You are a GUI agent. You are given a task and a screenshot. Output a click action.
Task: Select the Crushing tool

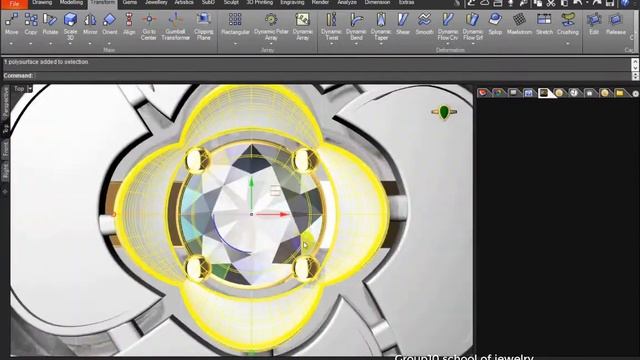point(568,24)
